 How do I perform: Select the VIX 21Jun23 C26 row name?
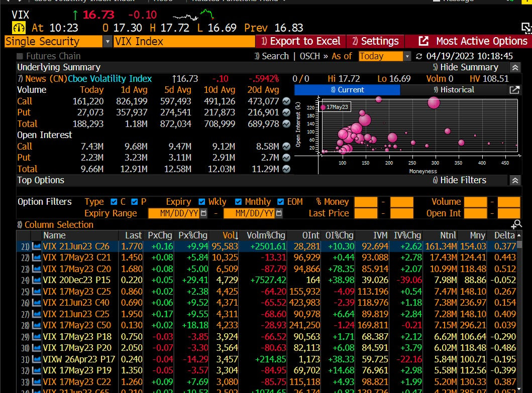coord(76,246)
